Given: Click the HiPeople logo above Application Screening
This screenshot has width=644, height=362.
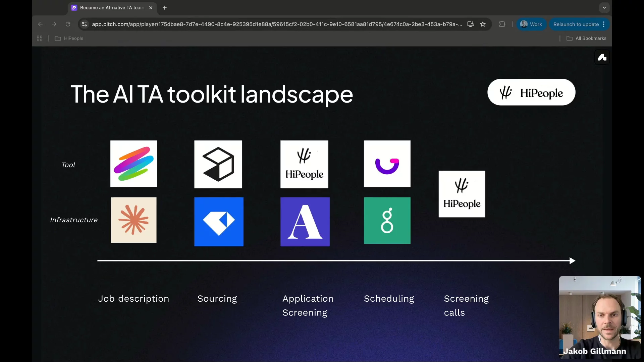Looking at the screenshot, I should (x=304, y=164).
